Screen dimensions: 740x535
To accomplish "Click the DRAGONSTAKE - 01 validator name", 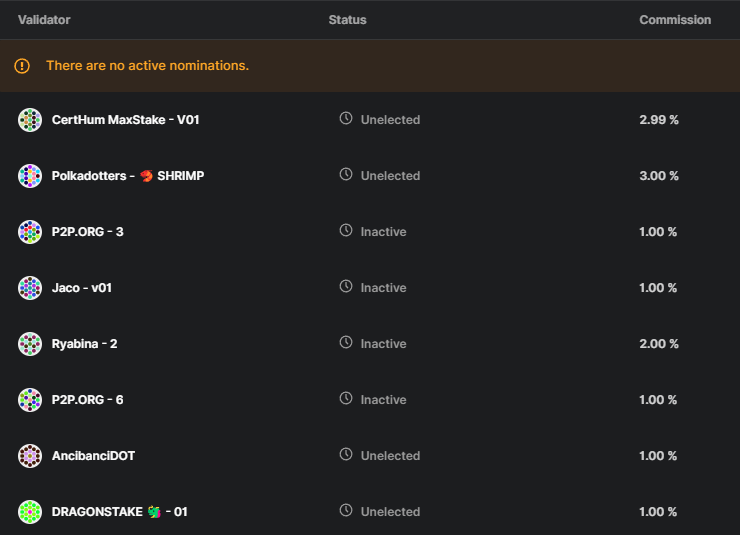I will click(120, 512).
